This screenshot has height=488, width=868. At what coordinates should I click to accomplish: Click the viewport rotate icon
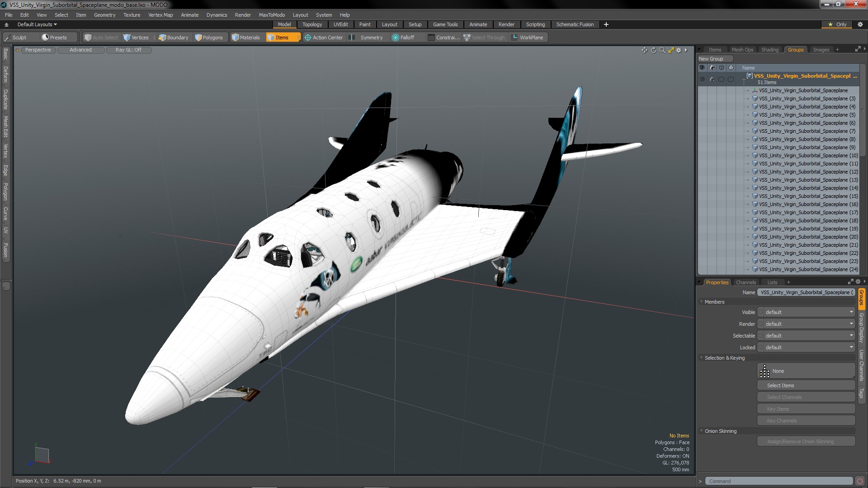(x=653, y=50)
